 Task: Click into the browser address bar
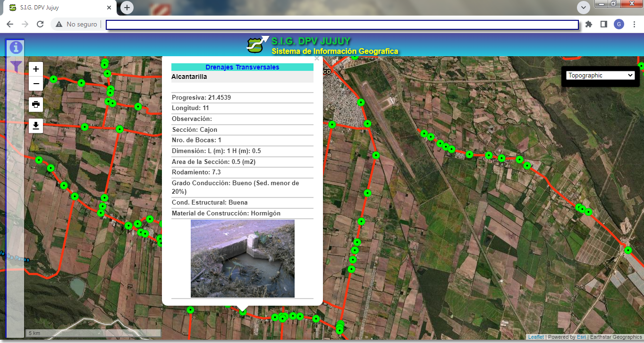tap(342, 25)
